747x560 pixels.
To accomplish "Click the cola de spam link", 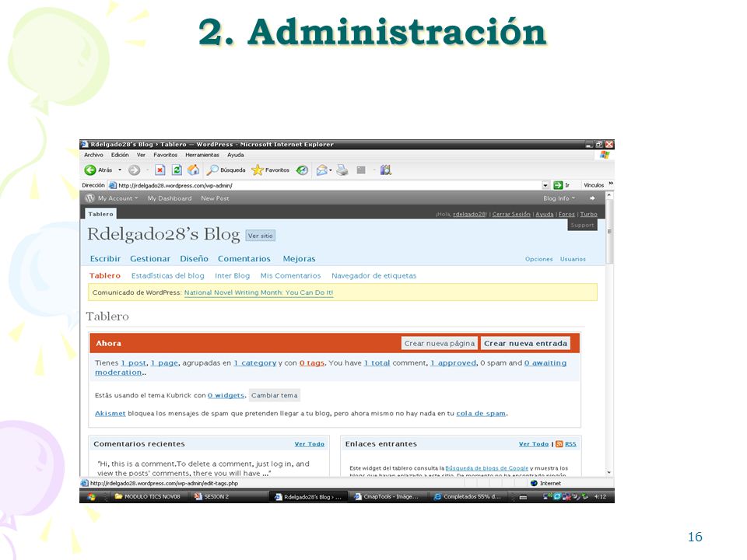I will (x=481, y=413).
